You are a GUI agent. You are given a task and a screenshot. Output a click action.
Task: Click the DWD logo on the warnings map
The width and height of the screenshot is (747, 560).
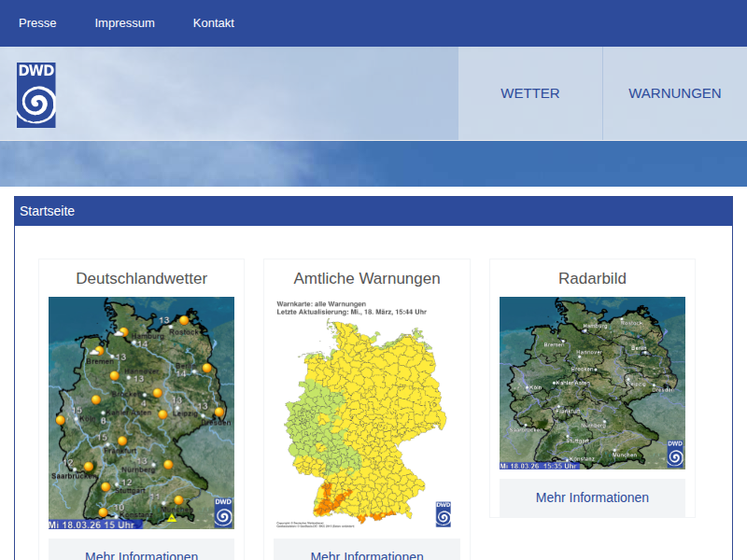pos(444,514)
